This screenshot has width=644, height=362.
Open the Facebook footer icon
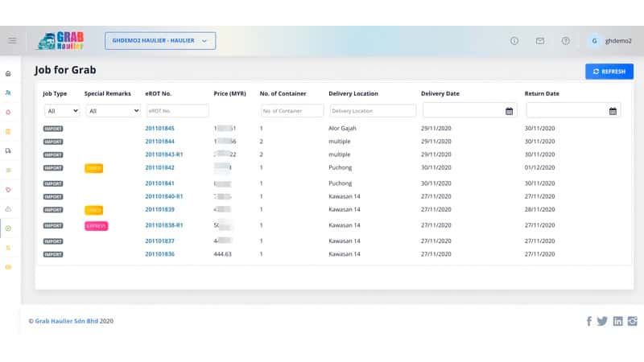point(588,321)
